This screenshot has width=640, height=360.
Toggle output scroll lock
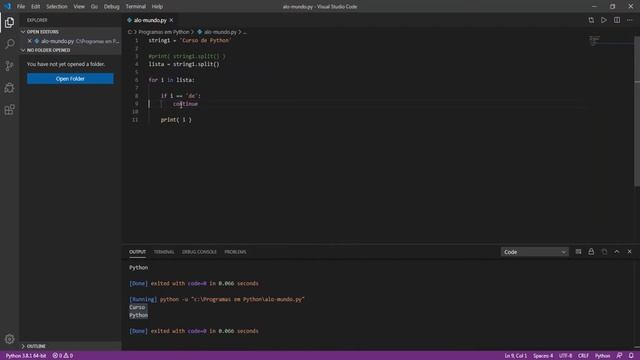591,252
